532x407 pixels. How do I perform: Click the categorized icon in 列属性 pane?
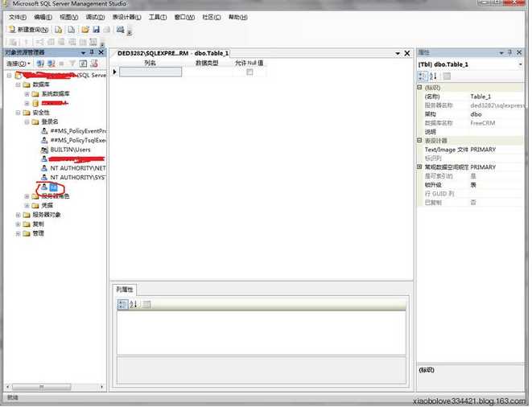[x=122, y=304]
